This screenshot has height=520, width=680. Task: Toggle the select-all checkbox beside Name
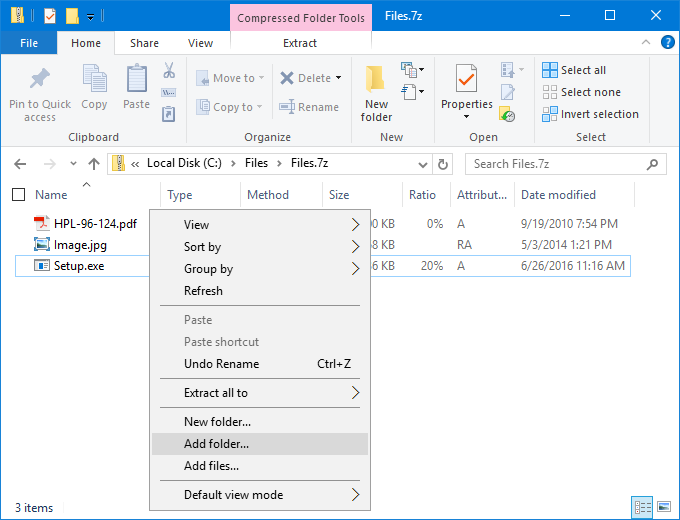(x=18, y=195)
